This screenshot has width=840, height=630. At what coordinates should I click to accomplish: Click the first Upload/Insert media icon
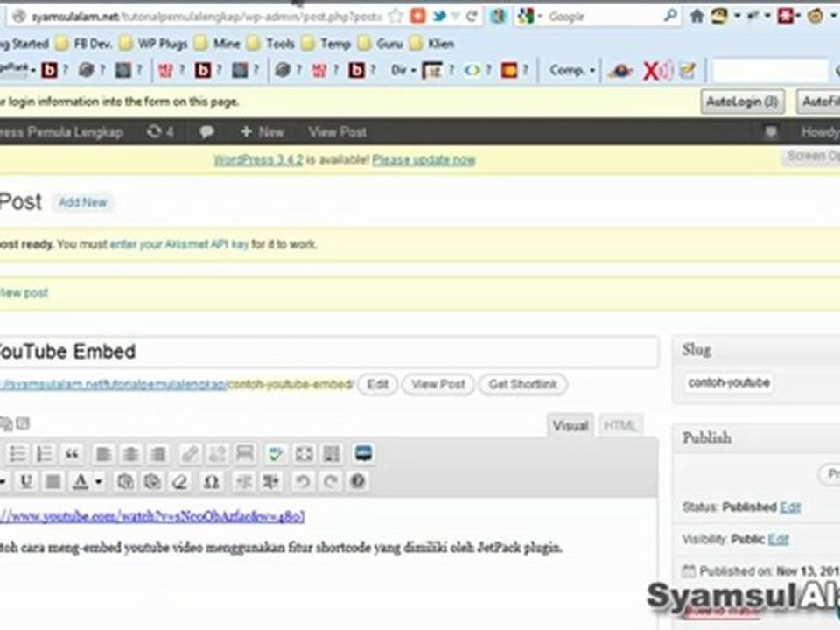(6, 423)
